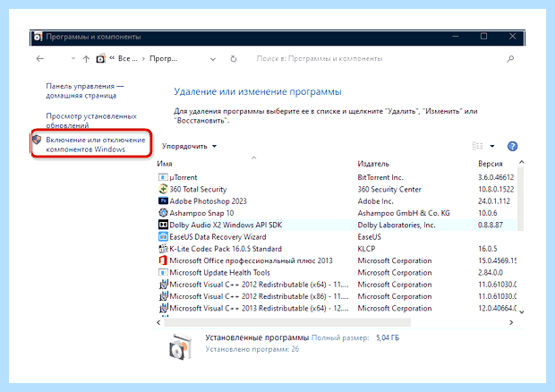Select the EaseUS Data Recovery Wizard icon
Screen dimensions: 555x392
tap(163, 236)
